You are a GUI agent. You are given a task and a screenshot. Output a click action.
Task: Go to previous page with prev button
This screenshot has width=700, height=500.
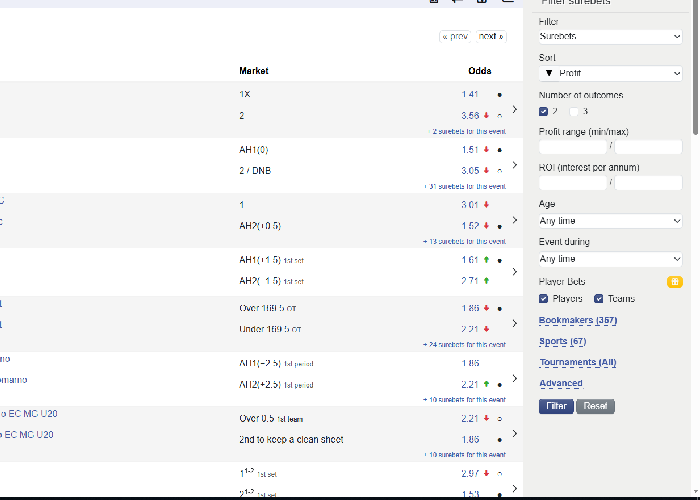455,37
